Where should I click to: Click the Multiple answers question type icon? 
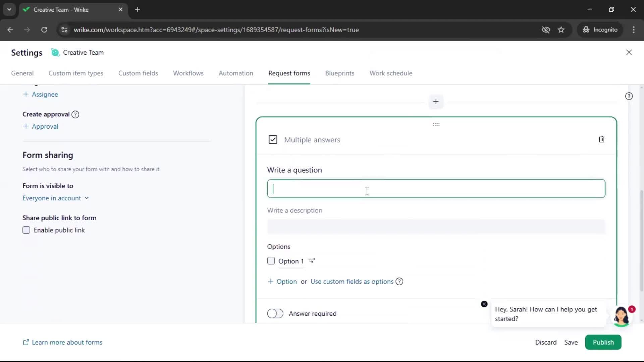click(273, 139)
